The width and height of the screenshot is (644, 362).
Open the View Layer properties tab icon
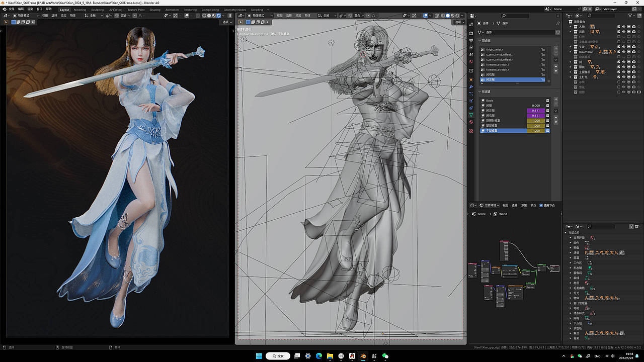click(471, 48)
